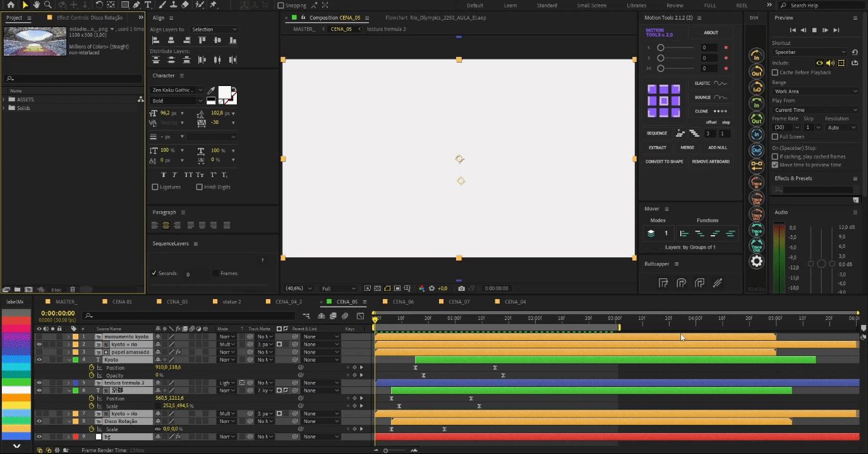
Task: Open Zen Kaku Gothic font dropdown
Action: click(x=177, y=90)
